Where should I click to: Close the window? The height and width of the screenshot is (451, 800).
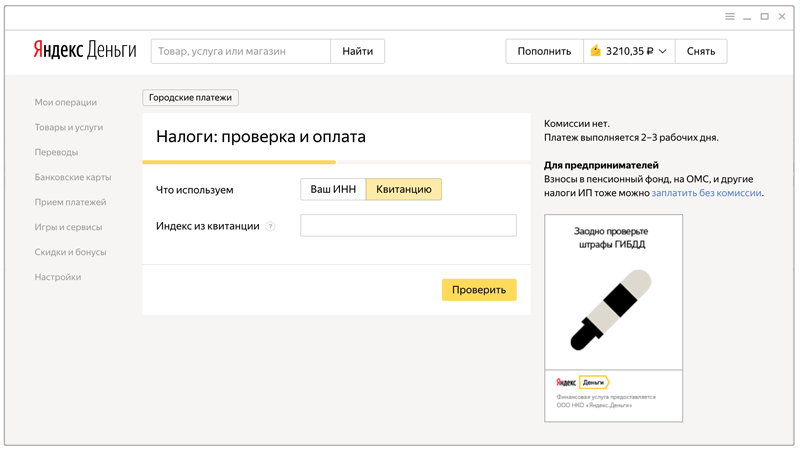pos(782,16)
